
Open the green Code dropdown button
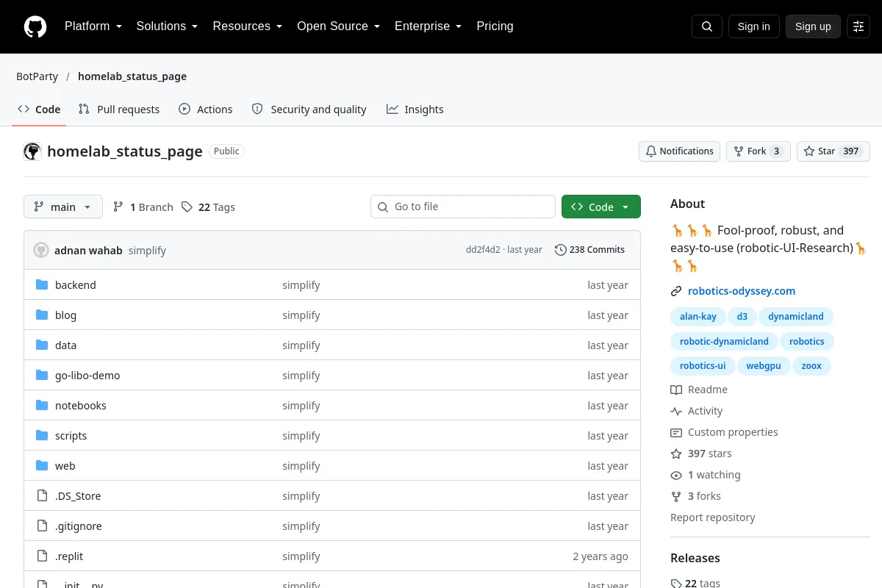(601, 207)
